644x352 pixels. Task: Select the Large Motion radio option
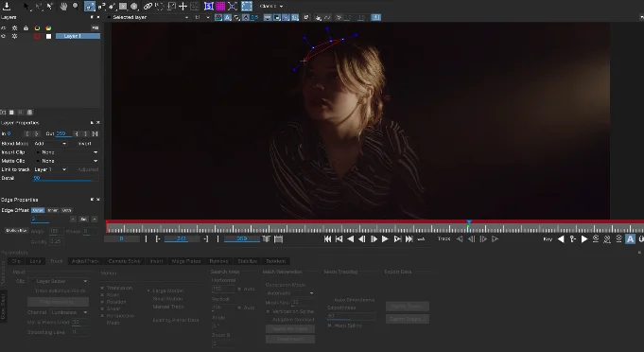pyautogui.click(x=148, y=290)
